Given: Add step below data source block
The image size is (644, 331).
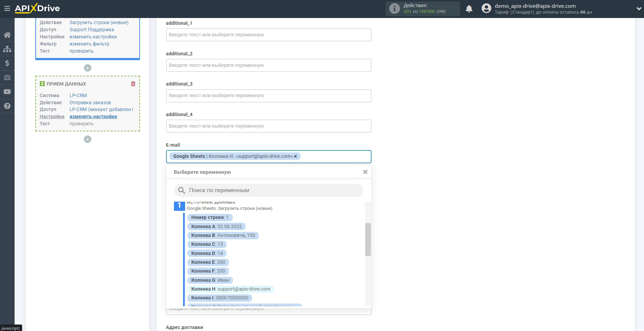Looking at the screenshot, I should click(88, 68).
